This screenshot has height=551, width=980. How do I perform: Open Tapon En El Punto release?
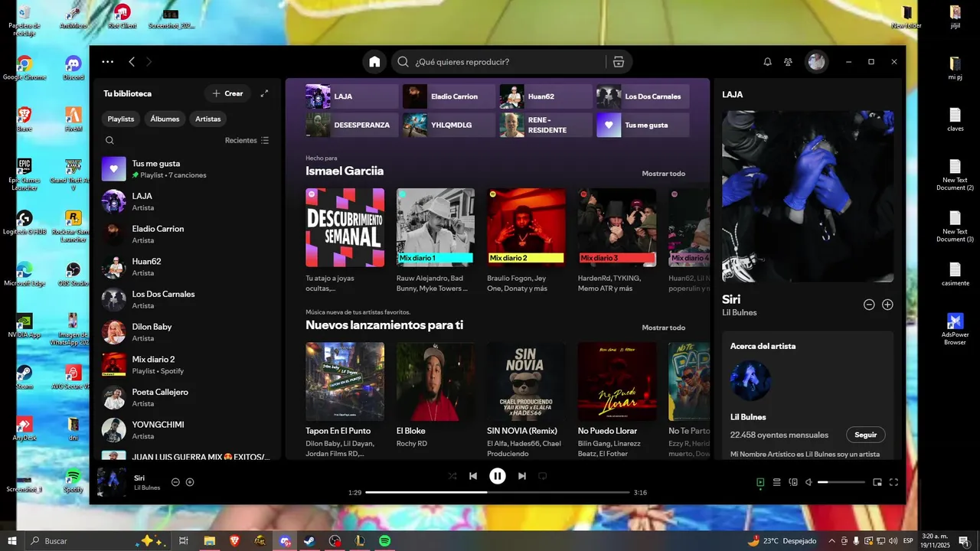click(345, 399)
